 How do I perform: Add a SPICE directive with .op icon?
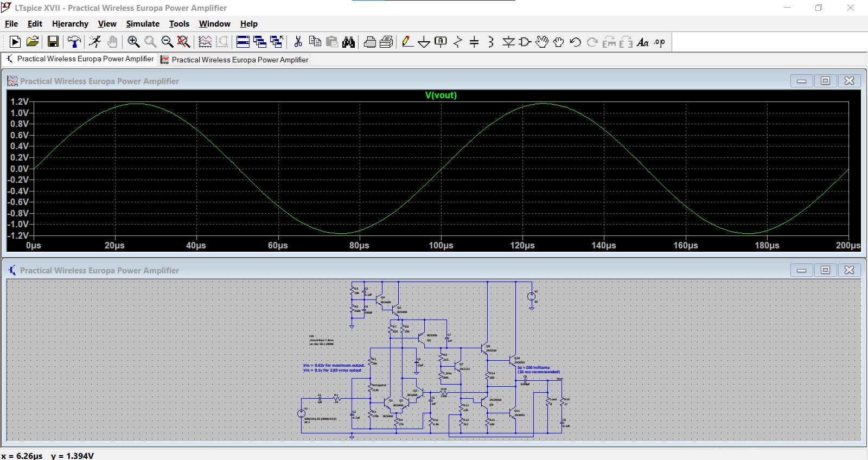coord(660,42)
